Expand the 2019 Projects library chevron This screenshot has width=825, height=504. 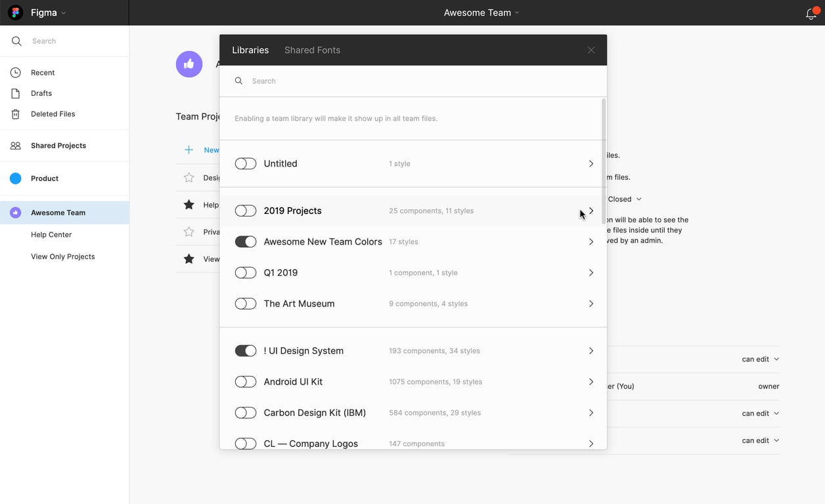point(591,211)
